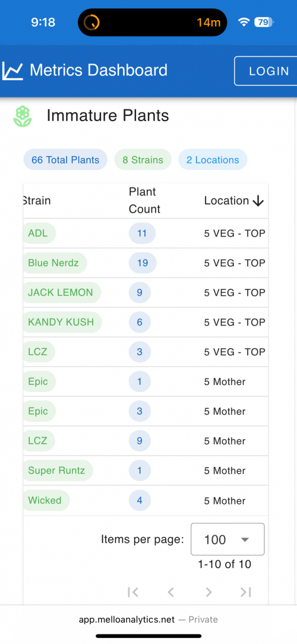Go to the next page arrow
This screenshot has height=644, width=297.
(208, 592)
